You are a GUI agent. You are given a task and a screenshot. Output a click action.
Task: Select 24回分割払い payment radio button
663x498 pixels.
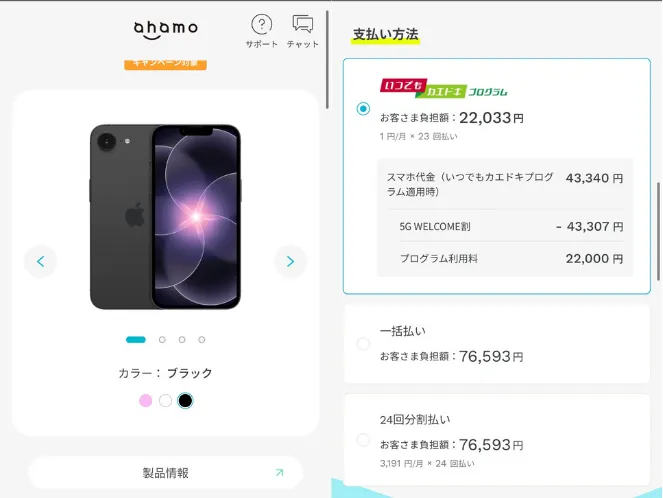(x=363, y=440)
